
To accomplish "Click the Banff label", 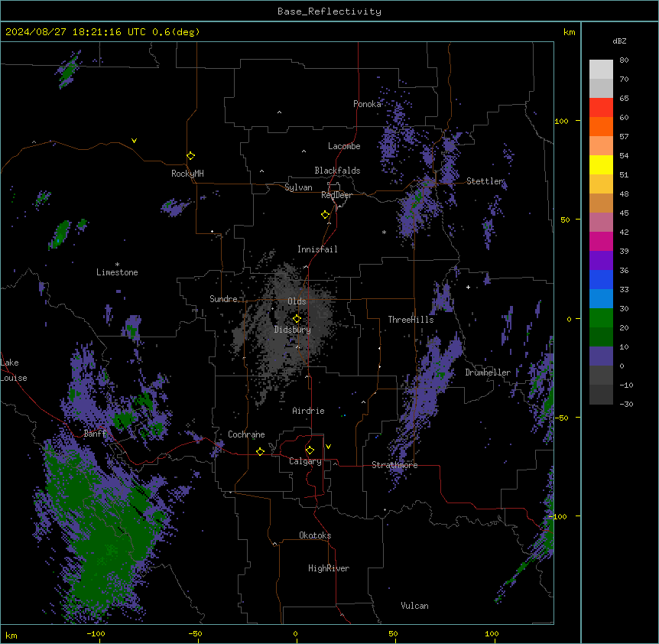I will (95, 434).
